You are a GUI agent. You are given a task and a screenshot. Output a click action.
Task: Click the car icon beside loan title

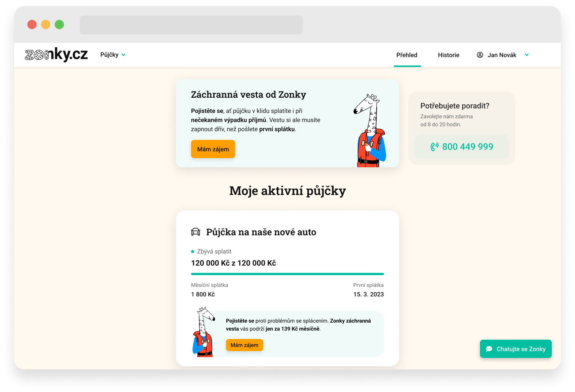pos(195,232)
